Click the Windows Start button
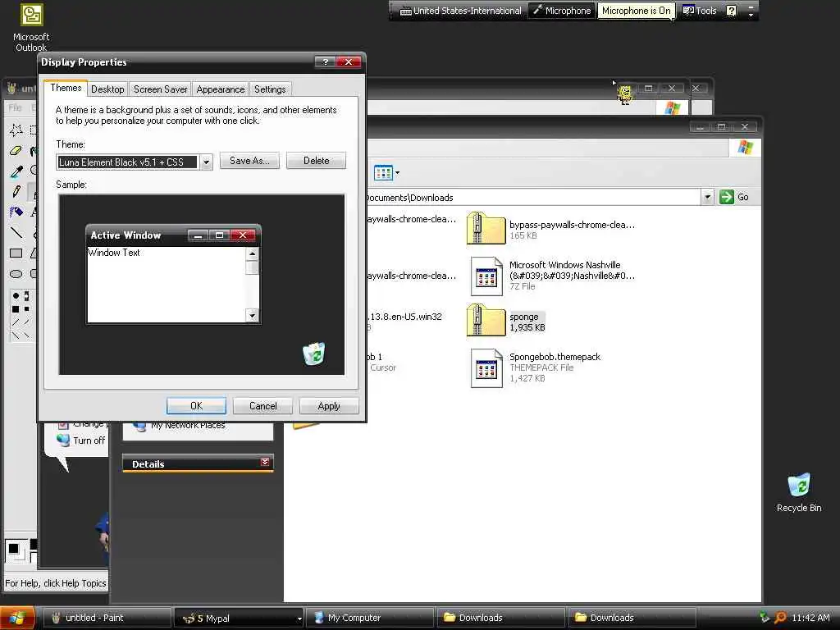Viewport: 840px width, 630px height. pos(17,618)
